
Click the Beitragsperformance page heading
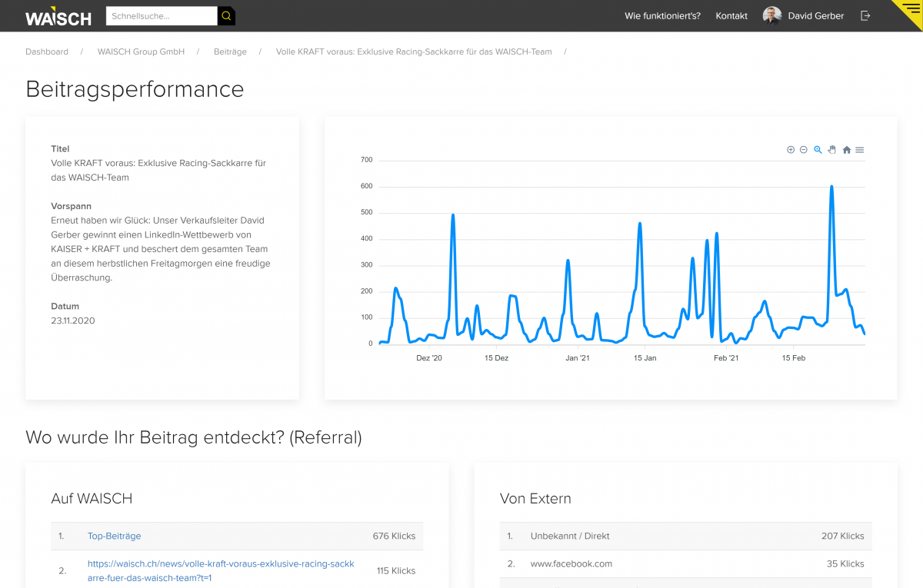[x=135, y=89]
